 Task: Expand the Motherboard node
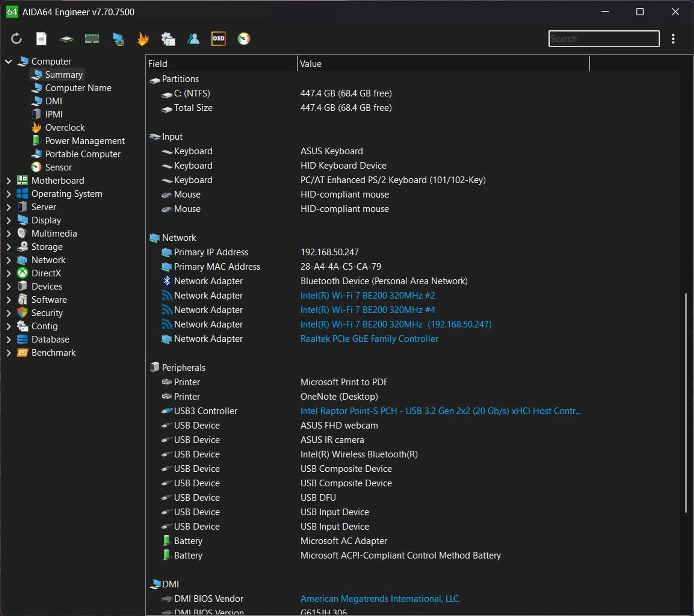[x=8, y=181]
